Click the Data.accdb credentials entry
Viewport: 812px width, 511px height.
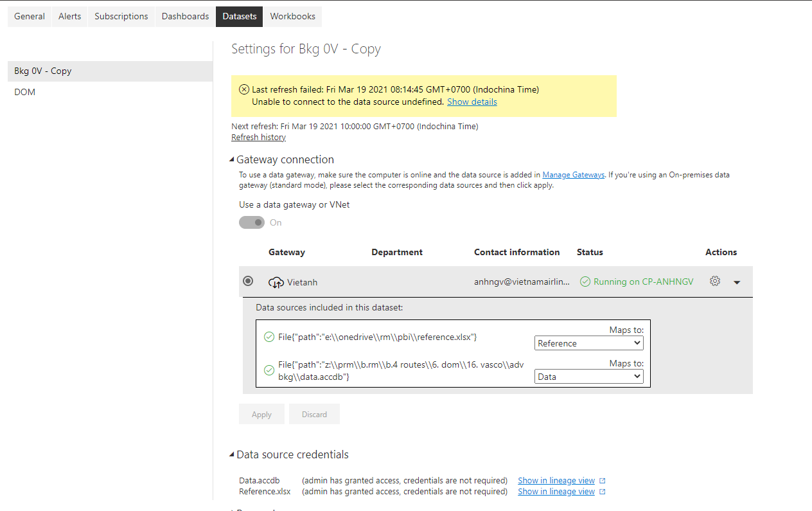pos(260,480)
